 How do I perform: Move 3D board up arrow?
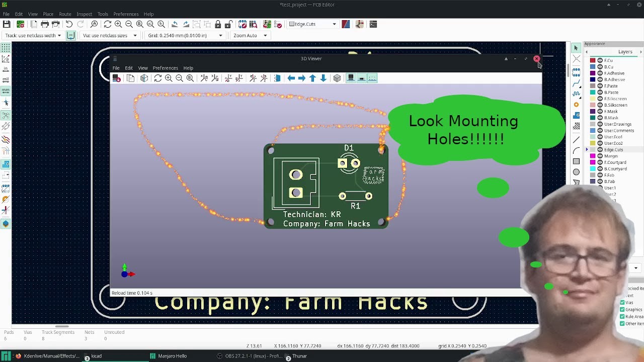pyautogui.click(x=312, y=78)
